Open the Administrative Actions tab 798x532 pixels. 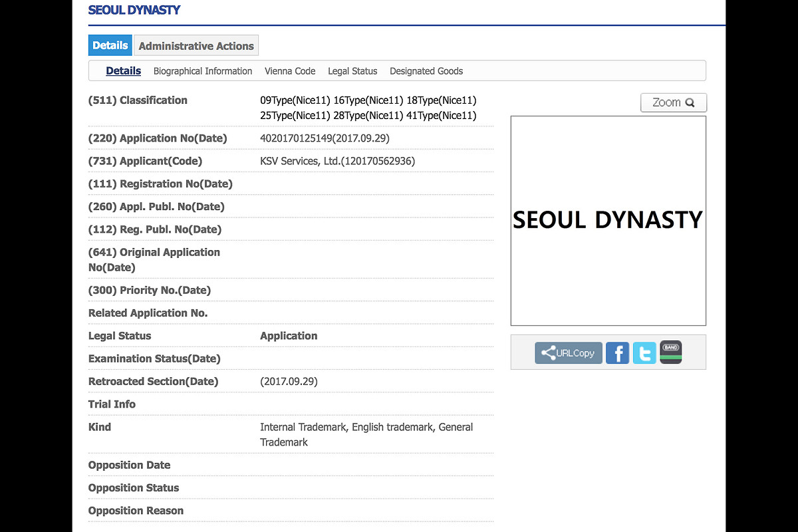[x=196, y=46]
